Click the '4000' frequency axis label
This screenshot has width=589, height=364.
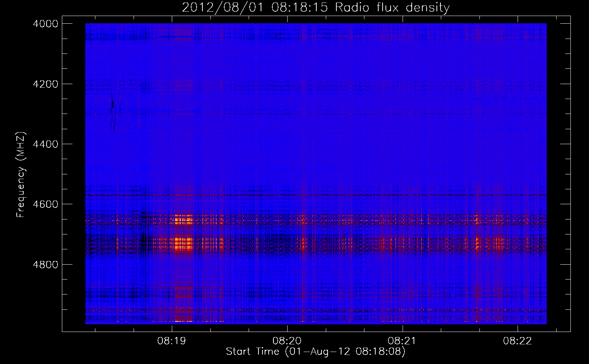(46, 24)
